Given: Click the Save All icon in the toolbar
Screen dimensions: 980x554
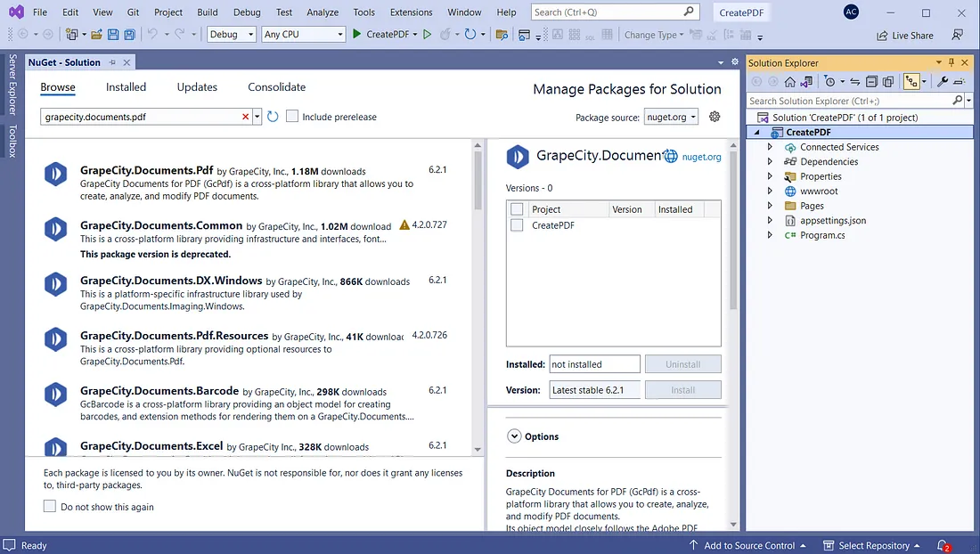Looking at the screenshot, I should tap(130, 33).
